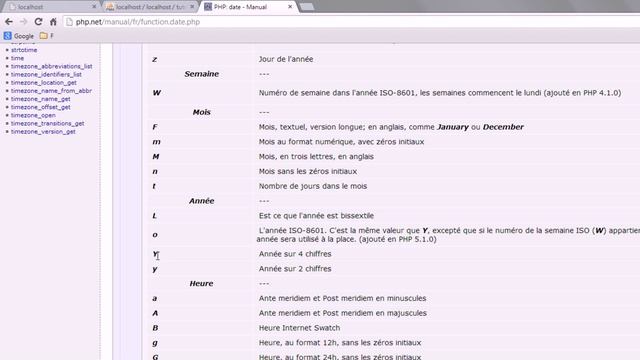Click the page icon in address bar
Screen dimensions: 640x360
(x=69, y=22)
